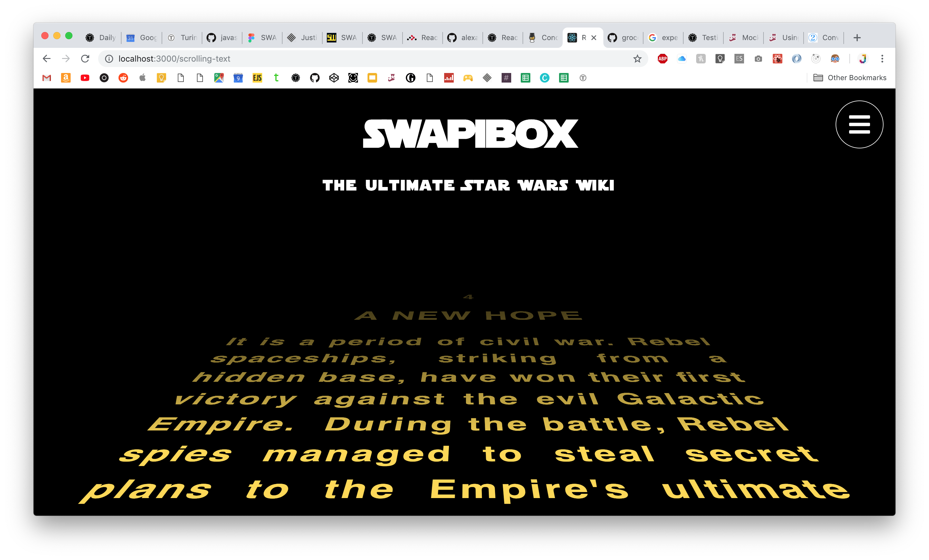Open the Chrome profile avatar J
This screenshot has height=560, width=929.
(x=862, y=59)
